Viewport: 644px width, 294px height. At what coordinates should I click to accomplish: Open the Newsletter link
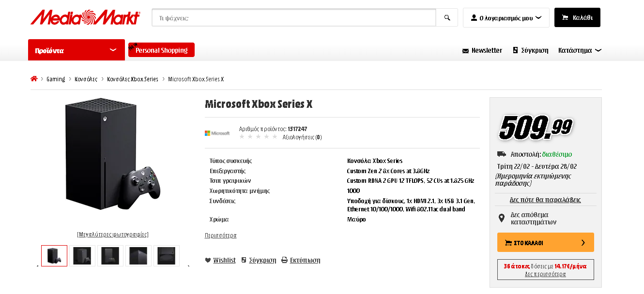487,50
